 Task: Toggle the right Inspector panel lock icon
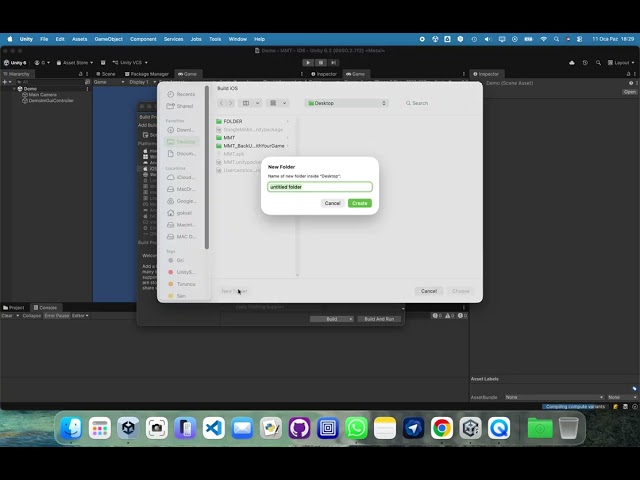click(x=628, y=74)
